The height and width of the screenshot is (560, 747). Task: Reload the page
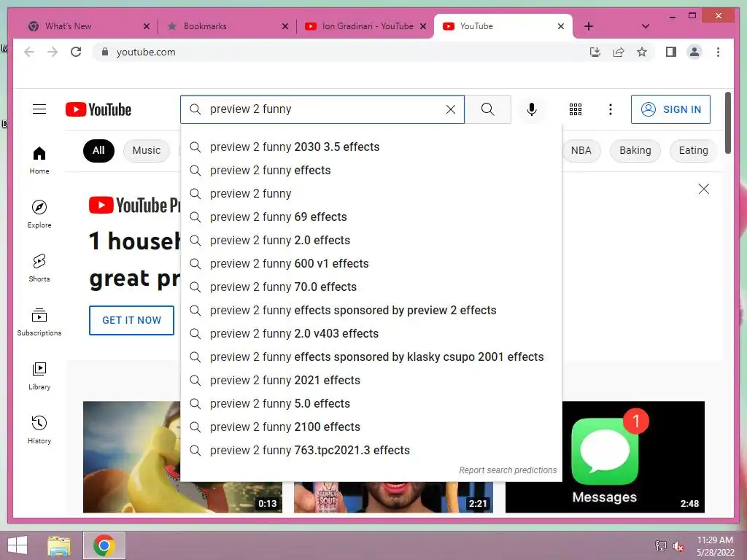pyautogui.click(x=76, y=52)
